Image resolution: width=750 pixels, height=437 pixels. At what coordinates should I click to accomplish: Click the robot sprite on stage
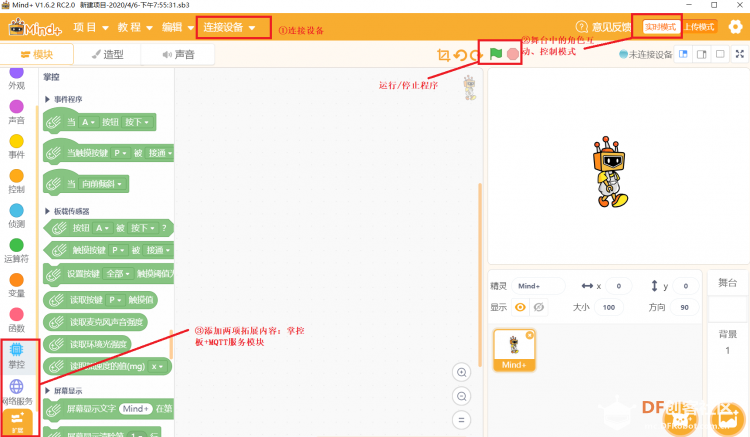click(610, 172)
